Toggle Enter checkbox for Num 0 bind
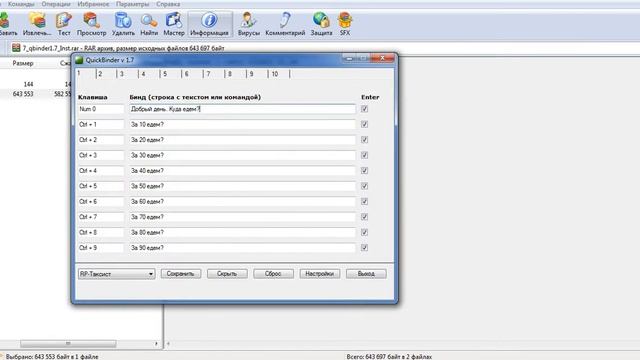 coord(364,109)
